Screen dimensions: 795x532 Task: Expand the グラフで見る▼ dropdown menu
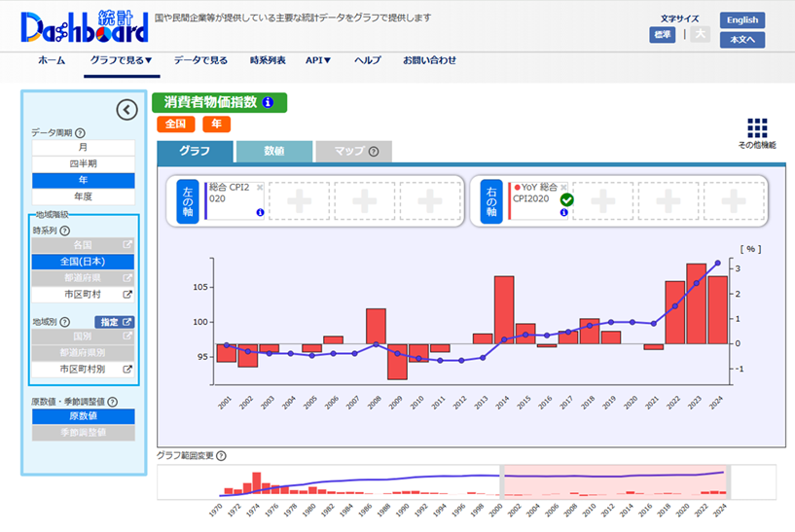point(121,60)
